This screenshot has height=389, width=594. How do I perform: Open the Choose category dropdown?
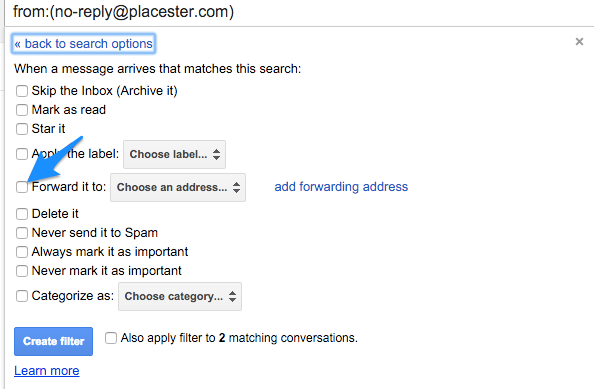point(180,296)
